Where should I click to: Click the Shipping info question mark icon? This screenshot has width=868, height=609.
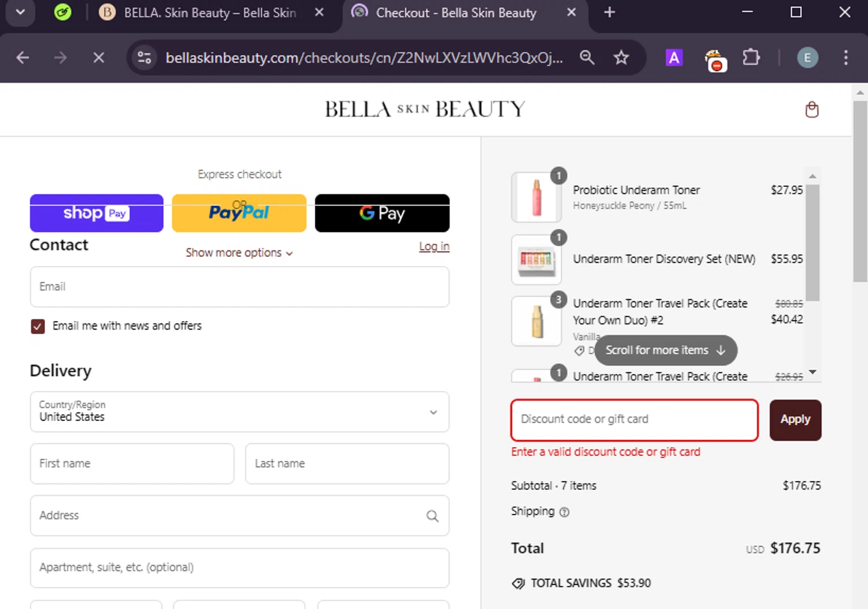tap(565, 512)
